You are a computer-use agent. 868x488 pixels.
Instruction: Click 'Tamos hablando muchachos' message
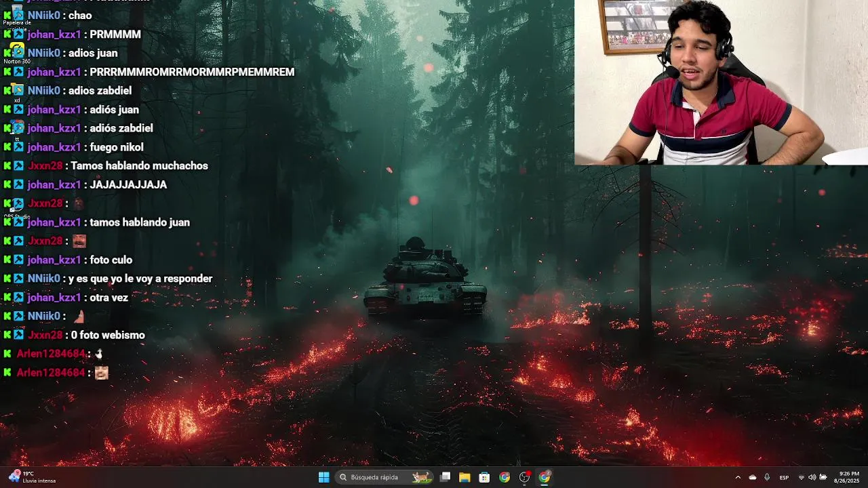(139, 166)
